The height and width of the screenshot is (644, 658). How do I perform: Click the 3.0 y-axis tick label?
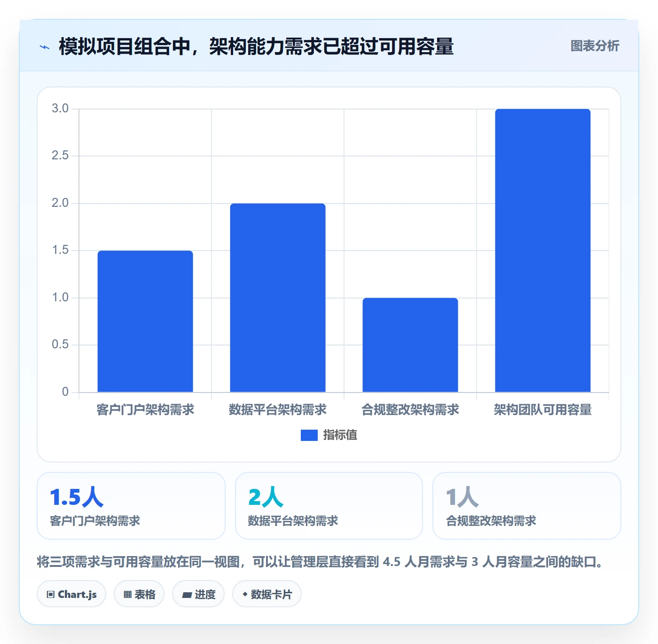pos(60,109)
